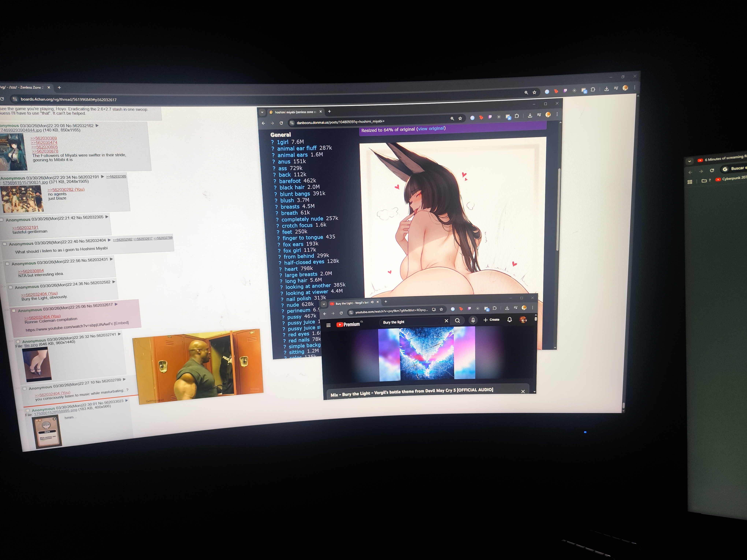Switch to 'Bury the Light' YouTube tab
Image resolution: width=747 pixels, height=560 pixels.
point(351,303)
